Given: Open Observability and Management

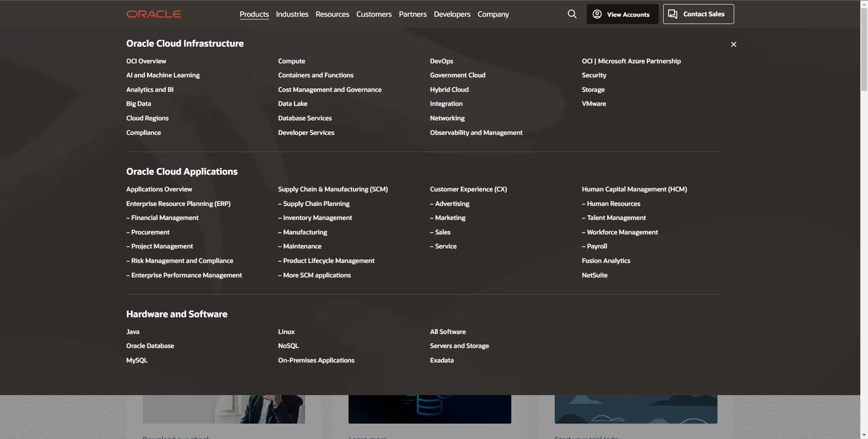Looking at the screenshot, I should pos(476,133).
